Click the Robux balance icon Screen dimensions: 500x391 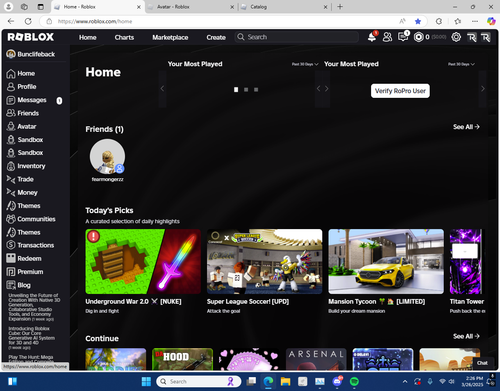(418, 37)
